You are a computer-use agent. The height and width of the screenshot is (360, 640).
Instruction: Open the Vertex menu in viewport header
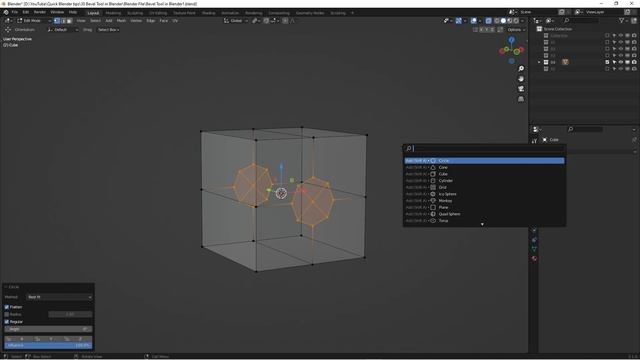click(x=136, y=20)
